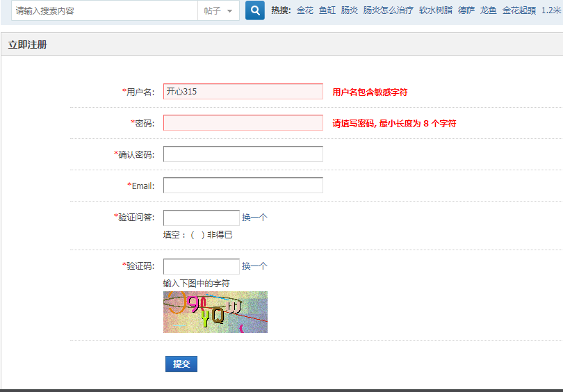The width and height of the screenshot is (563, 392).
Task: Open the 德萨 hot search link
Action: click(466, 10)
